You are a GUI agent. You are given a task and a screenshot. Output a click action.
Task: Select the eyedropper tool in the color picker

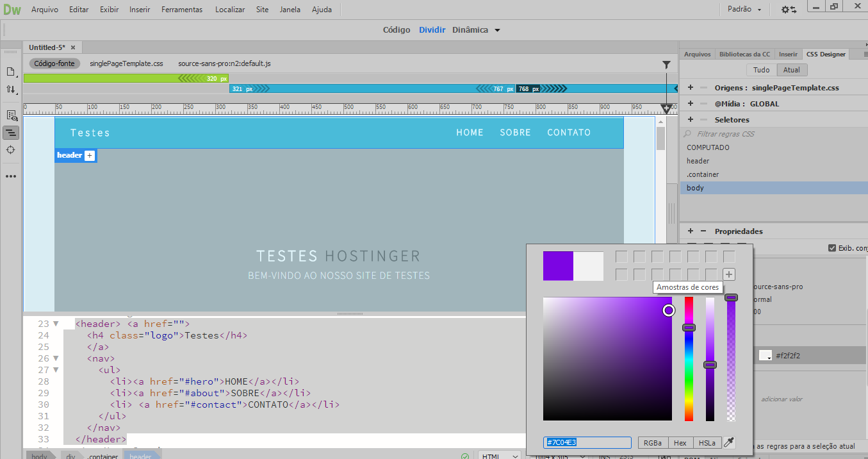(729, 442)
